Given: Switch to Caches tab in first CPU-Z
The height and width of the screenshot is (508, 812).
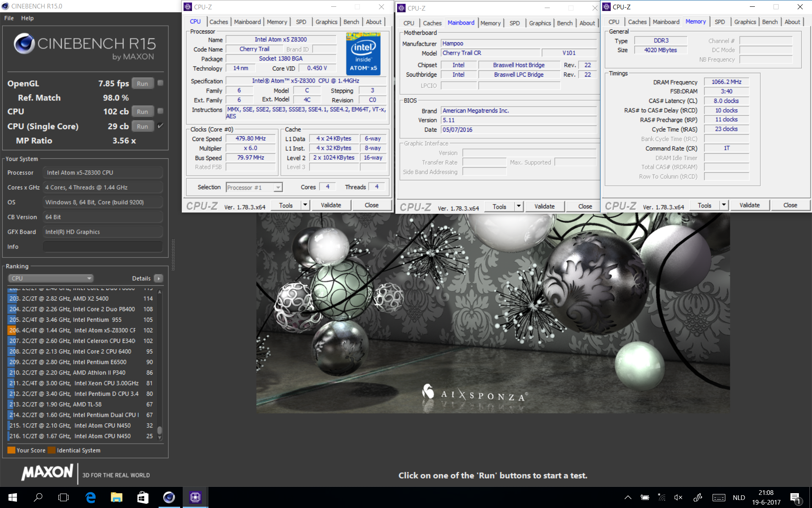Looking at the screenshot, I should click(x=219, y=22).
